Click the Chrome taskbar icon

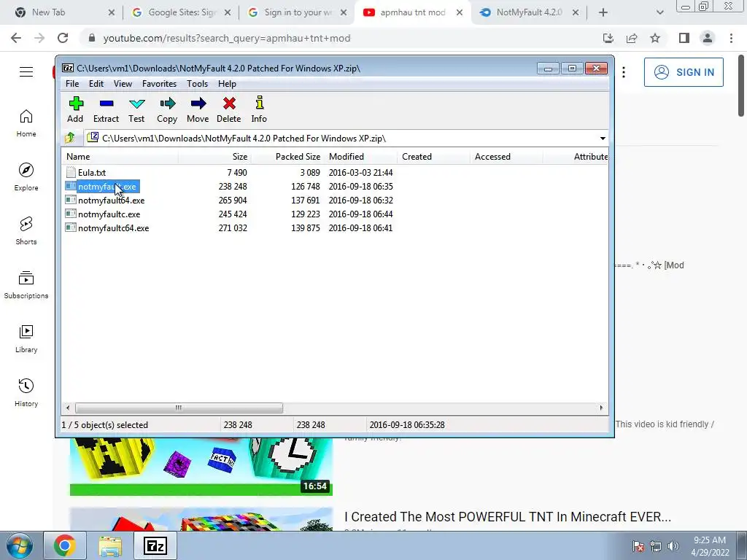64,545
